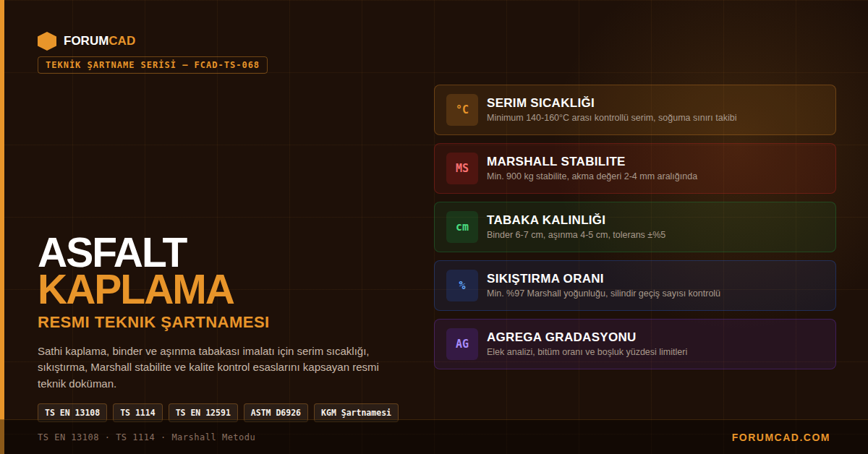The width and height of the screenshot is (868, 454).
Task: Open the Teknik Şartname Serisi FCAD-TS-068 badge
Action: click(153, 65)
